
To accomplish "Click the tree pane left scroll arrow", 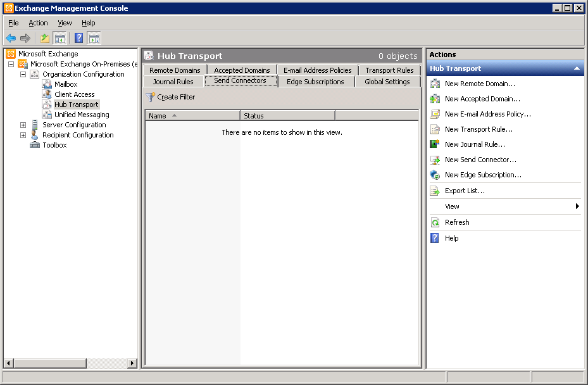I will pyautogui.click(x=9, y=363).
